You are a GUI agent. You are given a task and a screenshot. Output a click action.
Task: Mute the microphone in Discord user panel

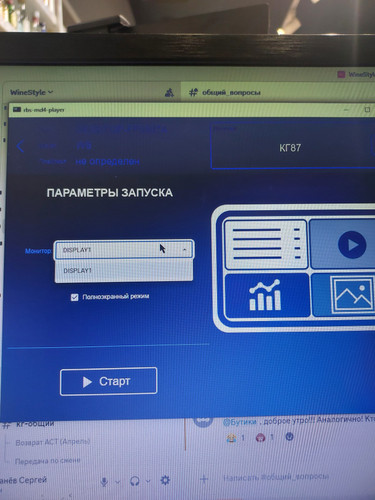point(104,481)
